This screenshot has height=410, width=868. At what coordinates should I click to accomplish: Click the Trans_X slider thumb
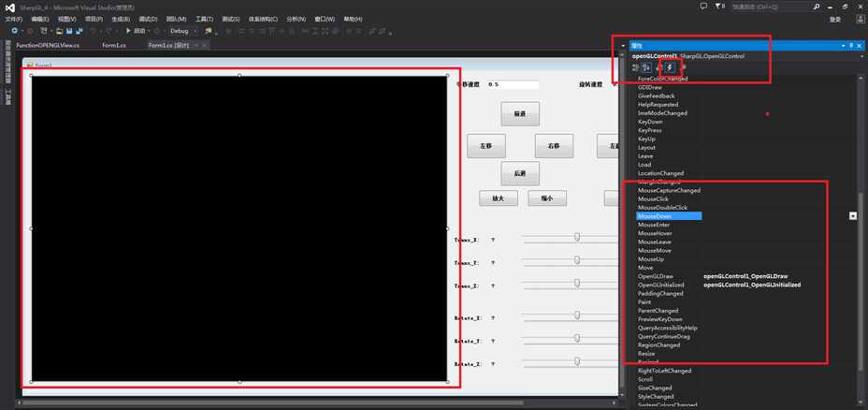(577, 237)
